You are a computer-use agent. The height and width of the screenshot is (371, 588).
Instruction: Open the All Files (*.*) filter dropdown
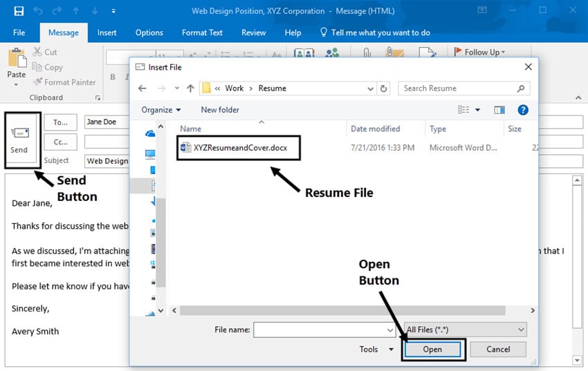click(x=466, y=330)
